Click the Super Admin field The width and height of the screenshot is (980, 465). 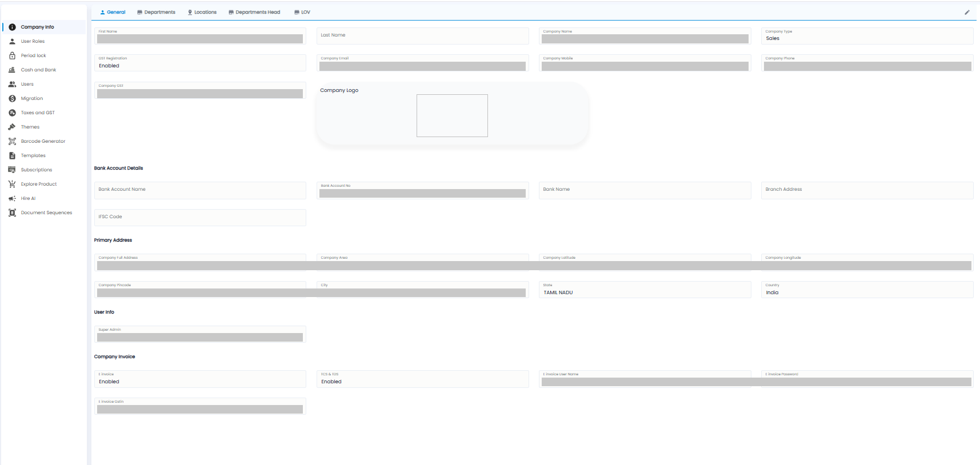coord(200,334)
